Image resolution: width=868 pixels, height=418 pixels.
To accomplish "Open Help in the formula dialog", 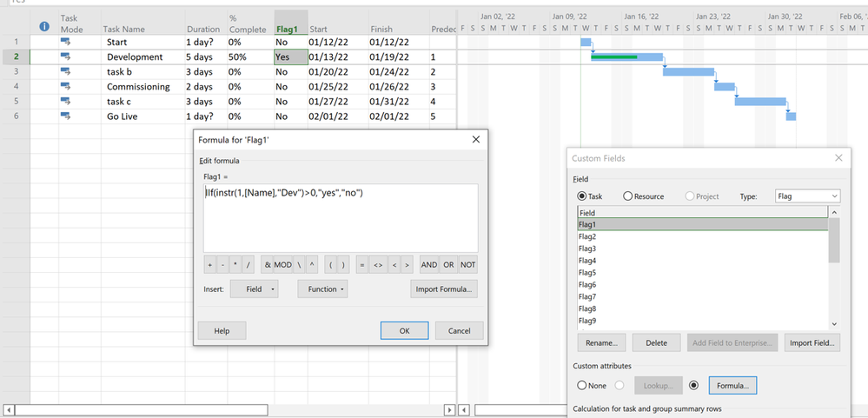I will point(222,330).
